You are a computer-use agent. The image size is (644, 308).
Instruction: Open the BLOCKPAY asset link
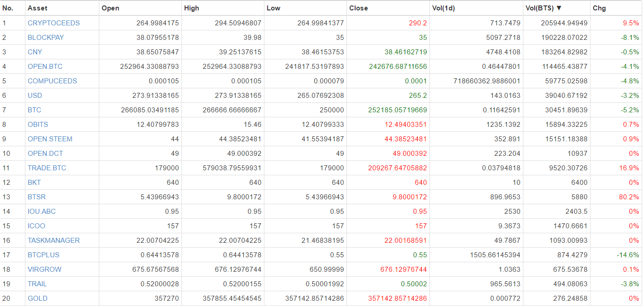(46, 38)
